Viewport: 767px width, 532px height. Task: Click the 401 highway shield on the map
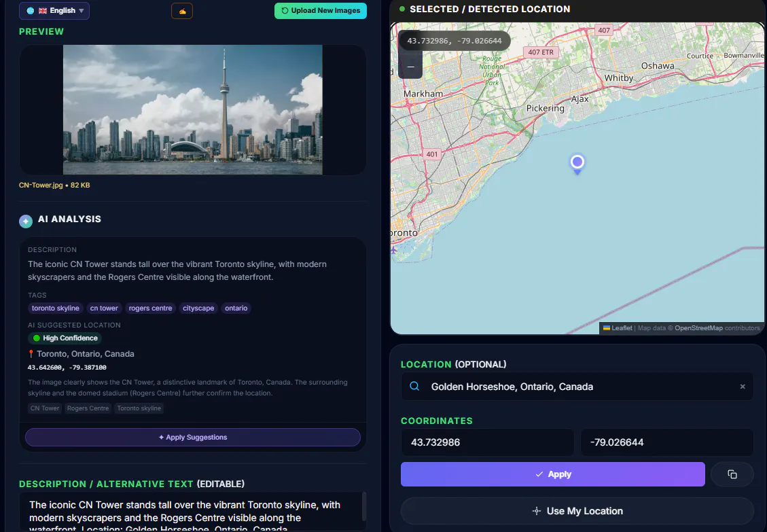[432, 154]
